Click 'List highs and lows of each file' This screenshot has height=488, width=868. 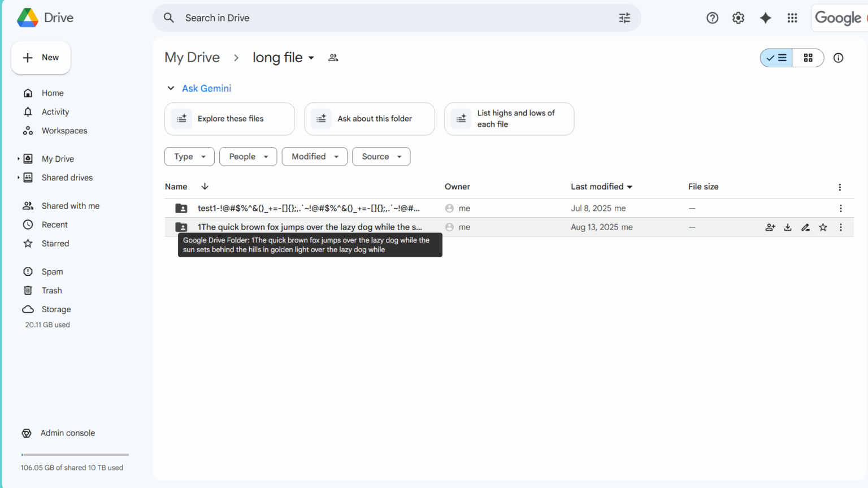pos(509,119)
